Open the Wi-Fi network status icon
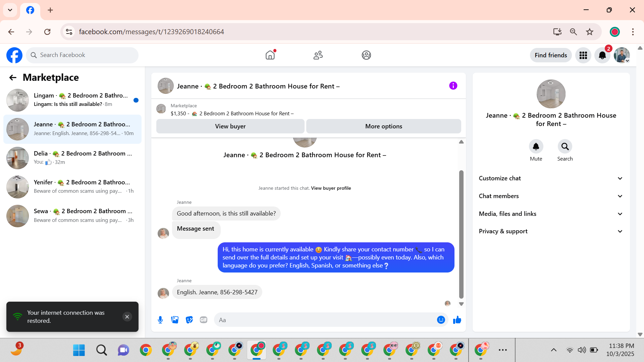The width and height of the screenshot is (644, 362). [570, 350]
